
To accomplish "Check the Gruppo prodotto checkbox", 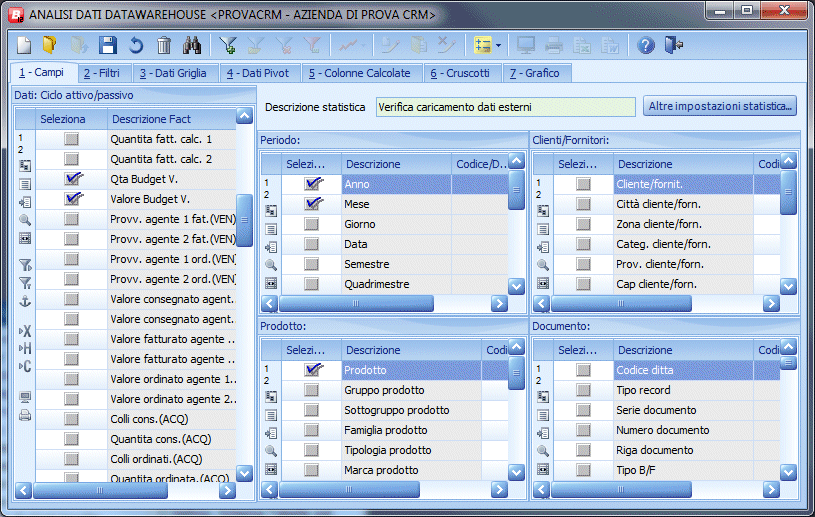I will point(311,390).
